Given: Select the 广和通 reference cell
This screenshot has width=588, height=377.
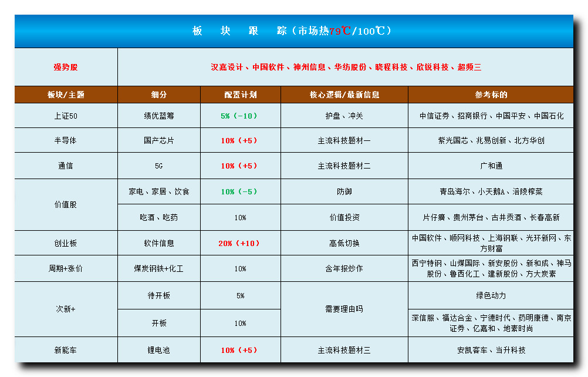Looking at the screenshot, I should click(x=491, y=166).
